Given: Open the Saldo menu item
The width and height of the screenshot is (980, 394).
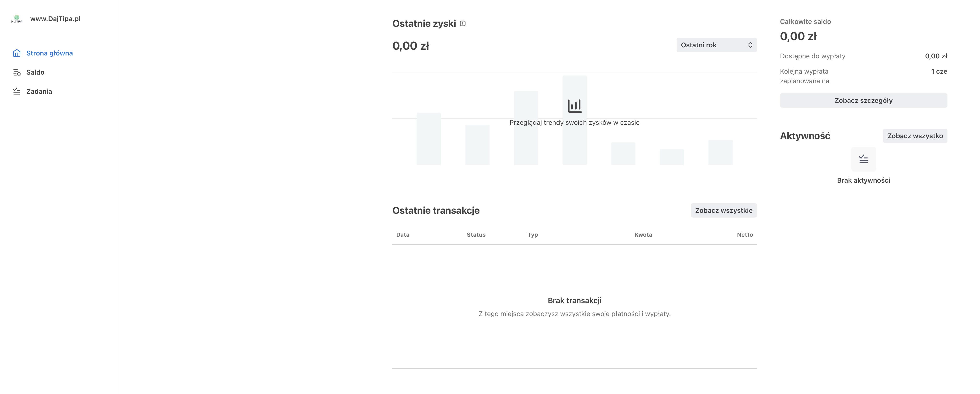Looking at the screenshot, I should click(x=35, y=72).
